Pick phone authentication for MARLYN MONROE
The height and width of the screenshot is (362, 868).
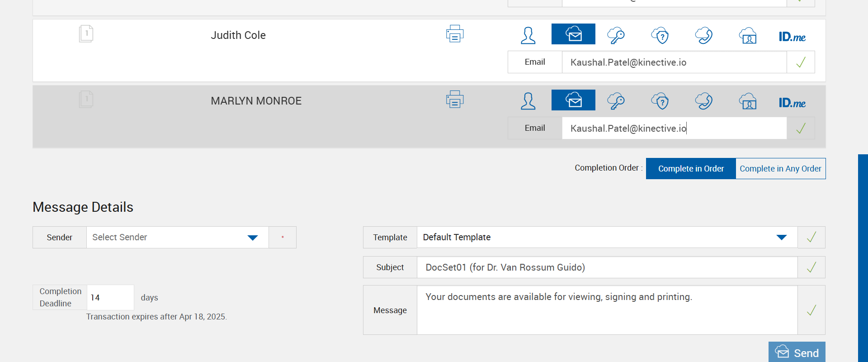[x=704, y=101]
